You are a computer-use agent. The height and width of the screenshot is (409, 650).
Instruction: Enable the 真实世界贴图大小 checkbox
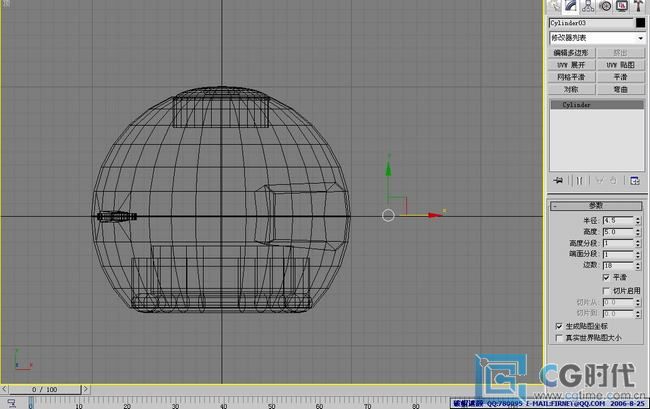559,338
